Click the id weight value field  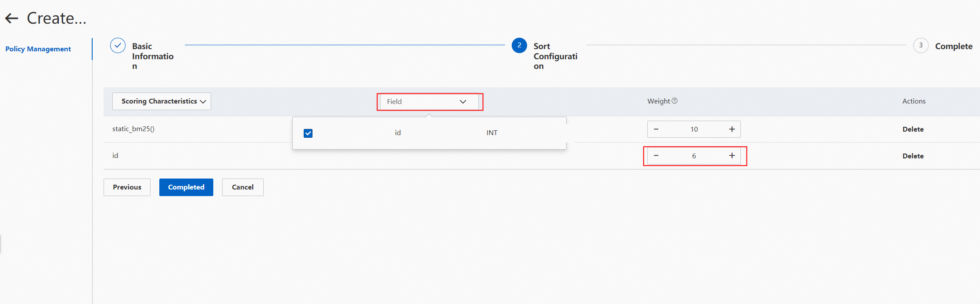tap(694, 156)
